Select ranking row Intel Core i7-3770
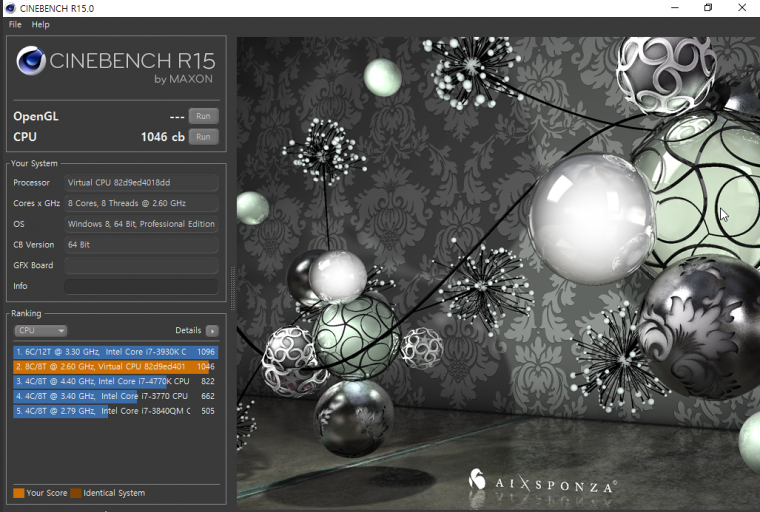Image resolution: width=760 pixels, height=512 pixels. (115, 396)
